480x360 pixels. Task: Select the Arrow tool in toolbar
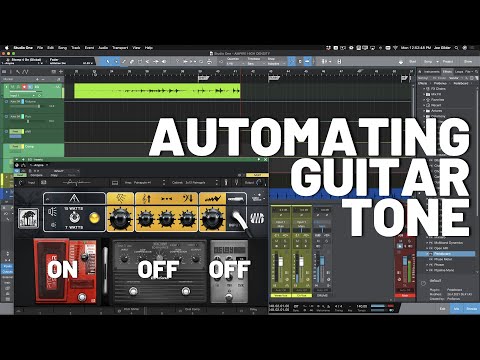(108, 61)
